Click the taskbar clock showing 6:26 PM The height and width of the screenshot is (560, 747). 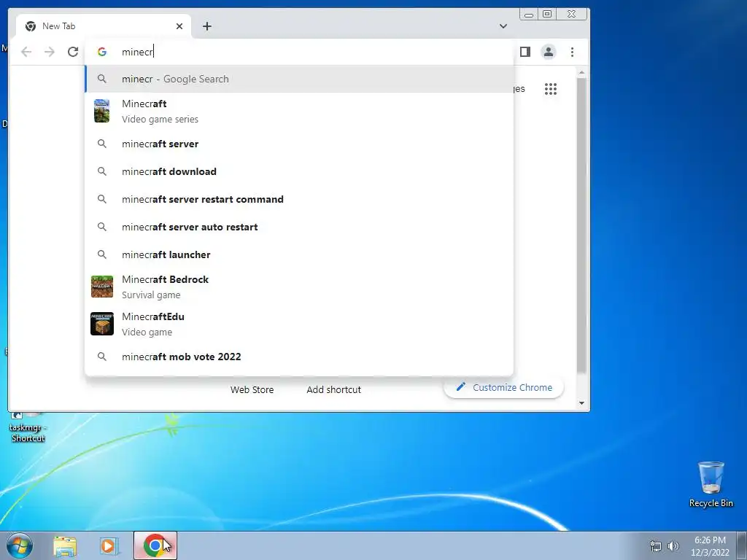pyautogui.click(x=710, y=546)
